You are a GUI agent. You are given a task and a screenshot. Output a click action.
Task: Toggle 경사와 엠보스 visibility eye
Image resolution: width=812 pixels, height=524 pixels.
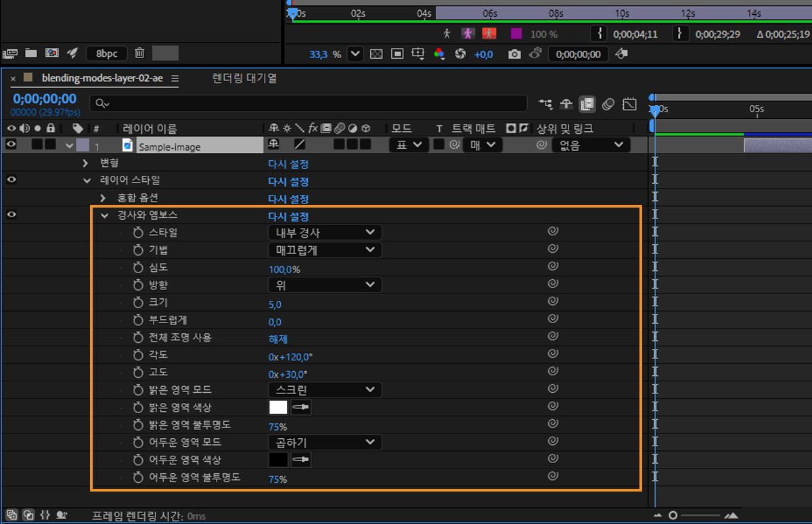(12, 215)
